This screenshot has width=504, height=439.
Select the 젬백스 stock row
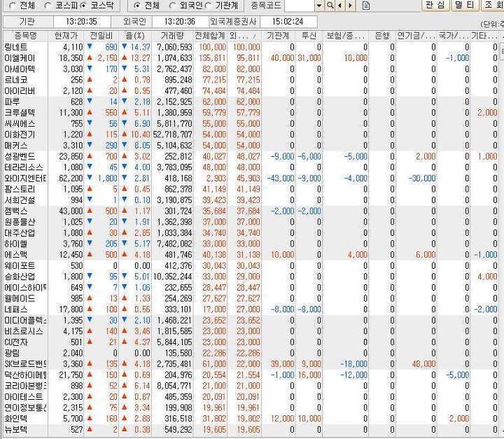pyautogui.click(x=252, y=211)
